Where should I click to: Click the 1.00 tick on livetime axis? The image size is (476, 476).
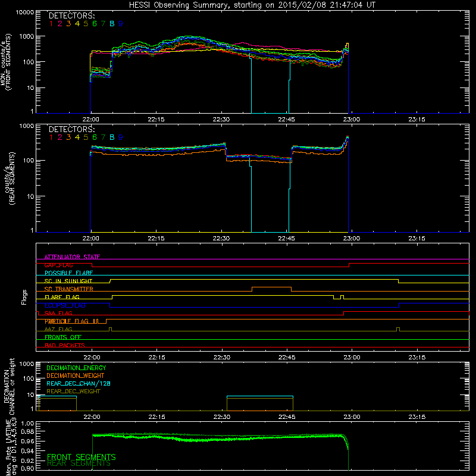pos(28,424)
